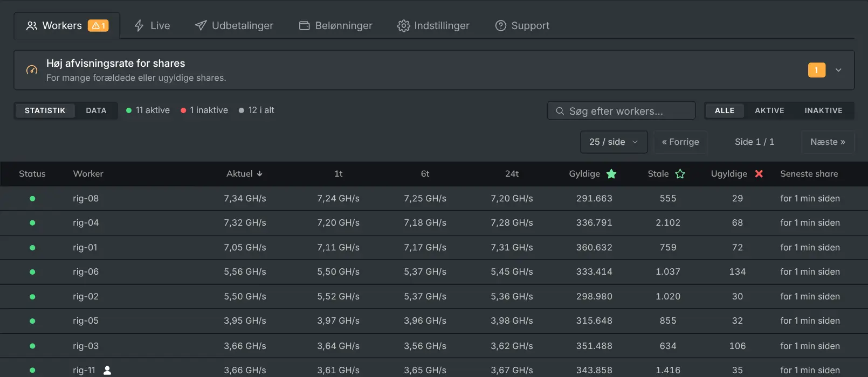The image size is (868, 377).
Task: Click the orange alert count badge
Action: pyautogui.click(x=817, y=70)
